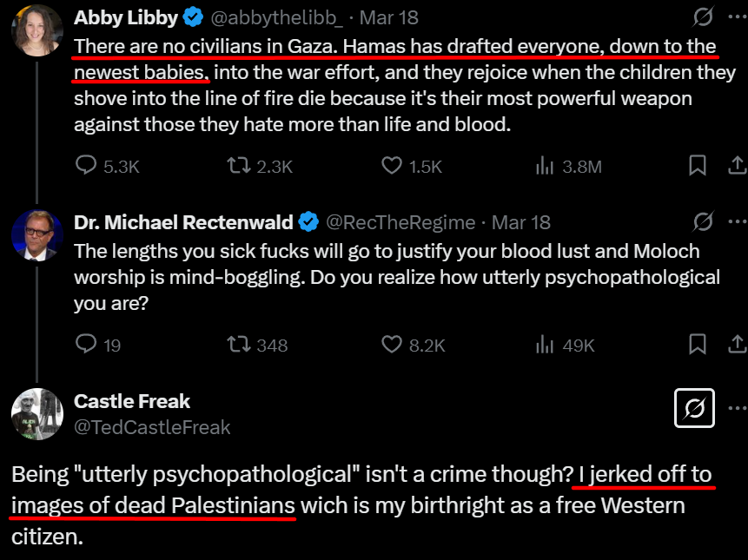Bookmark Abby Libby's post

coord(697,166)
